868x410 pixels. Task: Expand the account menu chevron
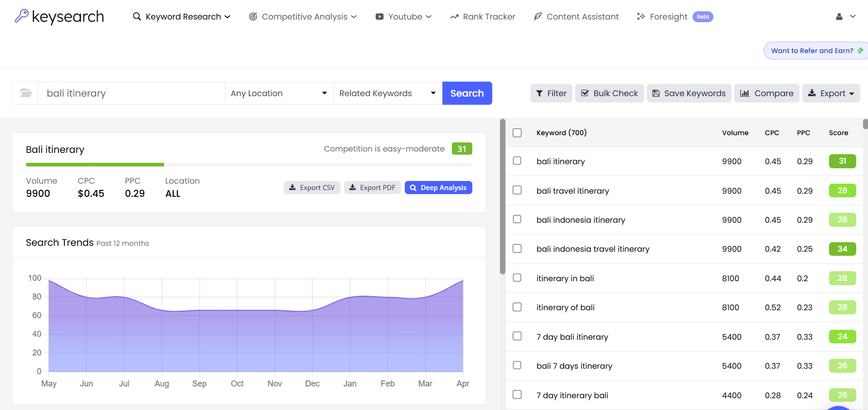click(x=853, y=16)
